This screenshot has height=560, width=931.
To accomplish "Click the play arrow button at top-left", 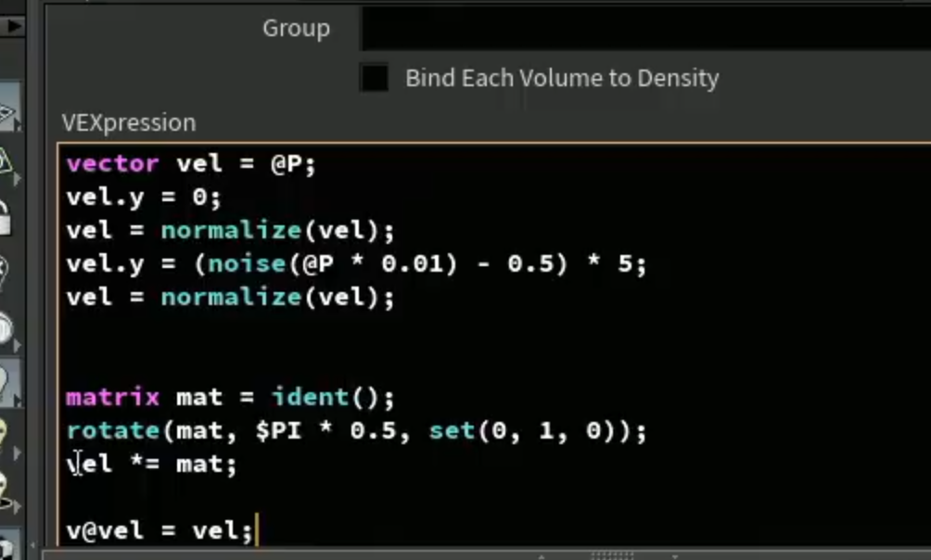I will [x=12, y=26].
